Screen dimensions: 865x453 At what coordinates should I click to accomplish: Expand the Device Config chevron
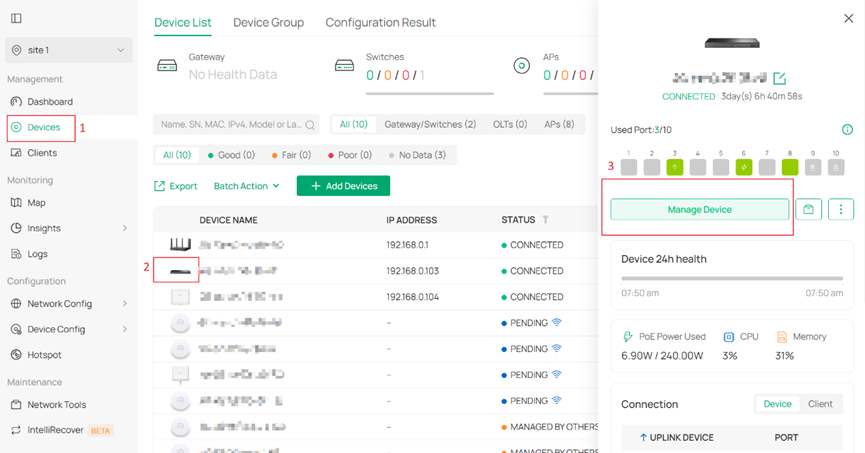[125, 329]
